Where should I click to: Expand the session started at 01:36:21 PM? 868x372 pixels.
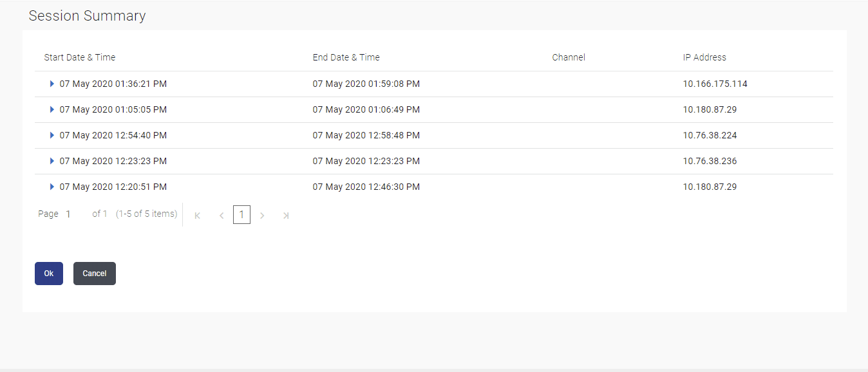[52, 84]
